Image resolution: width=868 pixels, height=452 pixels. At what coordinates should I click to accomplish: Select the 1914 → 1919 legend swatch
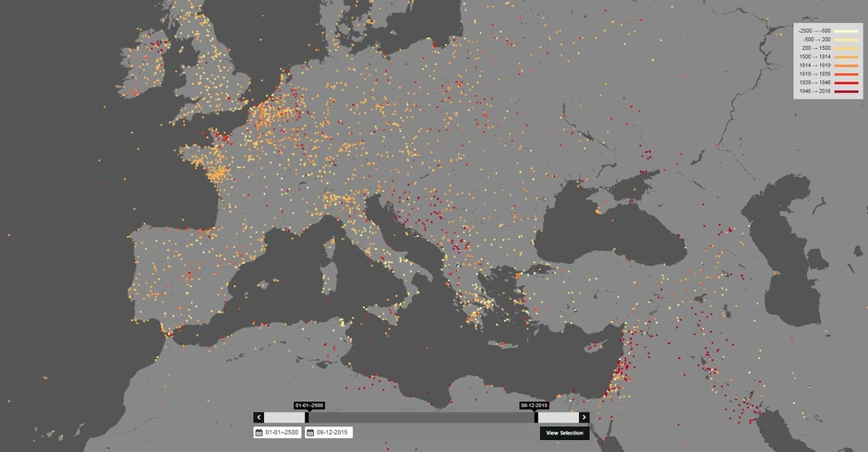pos(846,65)
